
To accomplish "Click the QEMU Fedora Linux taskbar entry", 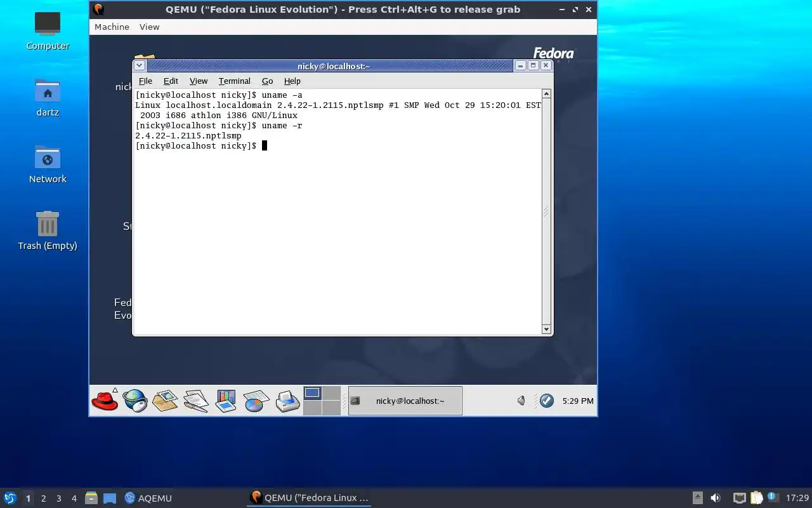I will click(310, 498).
